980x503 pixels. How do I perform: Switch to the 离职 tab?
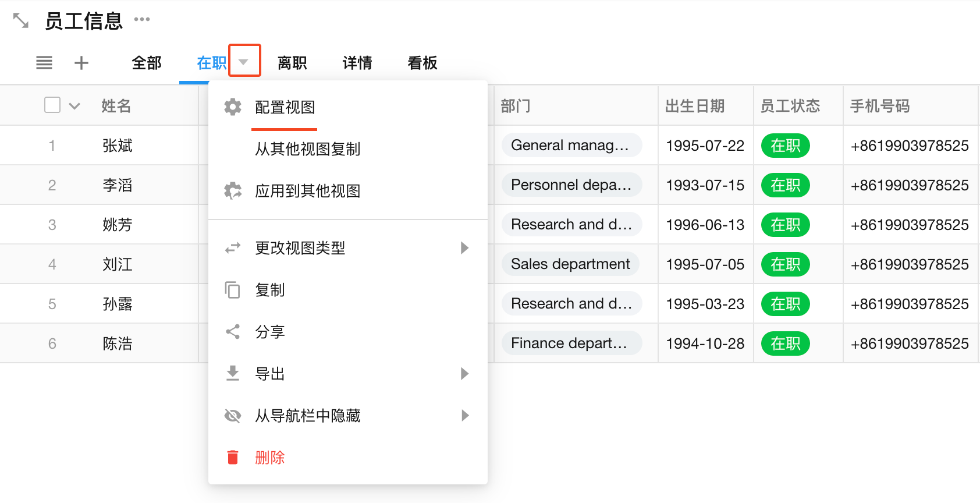coord(292,63)
